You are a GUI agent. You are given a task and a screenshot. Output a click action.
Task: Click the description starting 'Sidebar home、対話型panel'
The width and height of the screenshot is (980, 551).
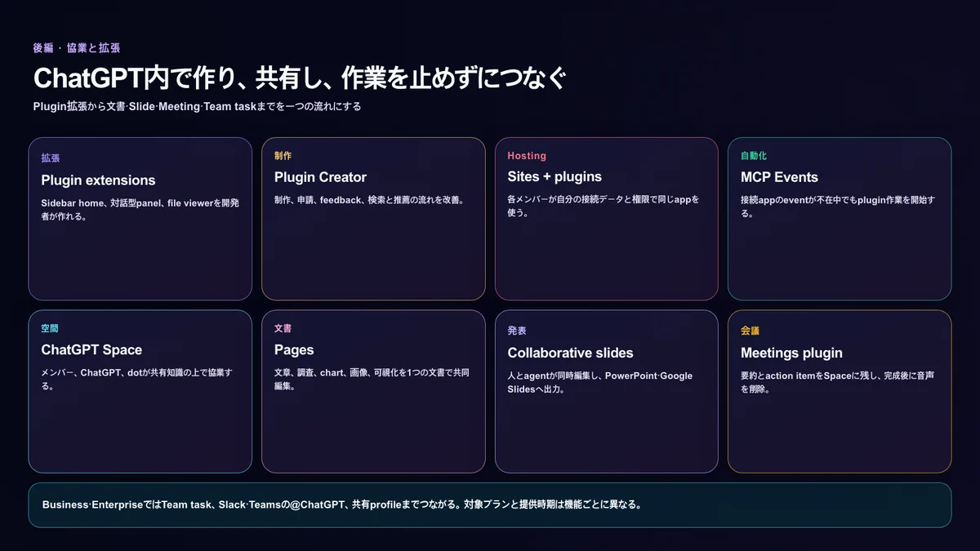140,210
